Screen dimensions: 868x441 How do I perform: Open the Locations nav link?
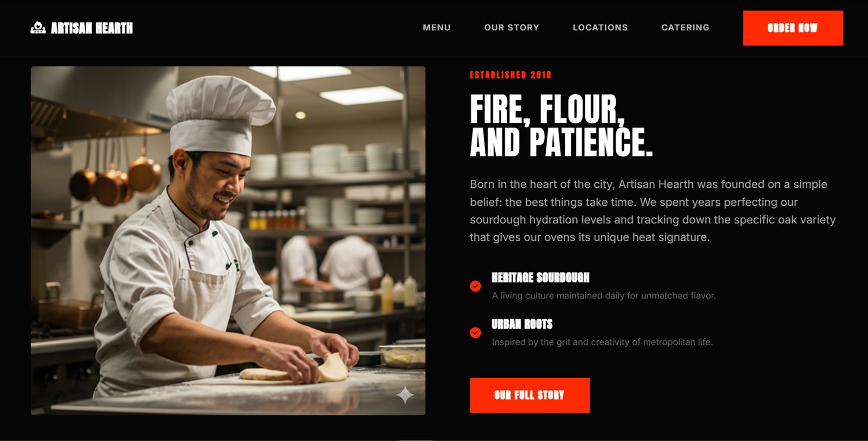pos(600,28)
